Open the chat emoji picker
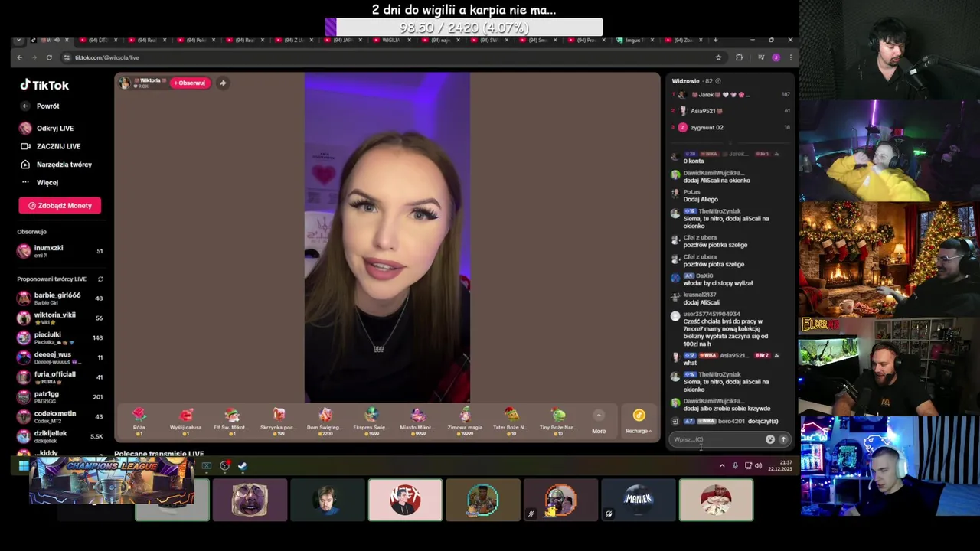This screenshot has width=980, height=551. click(769, 439)
